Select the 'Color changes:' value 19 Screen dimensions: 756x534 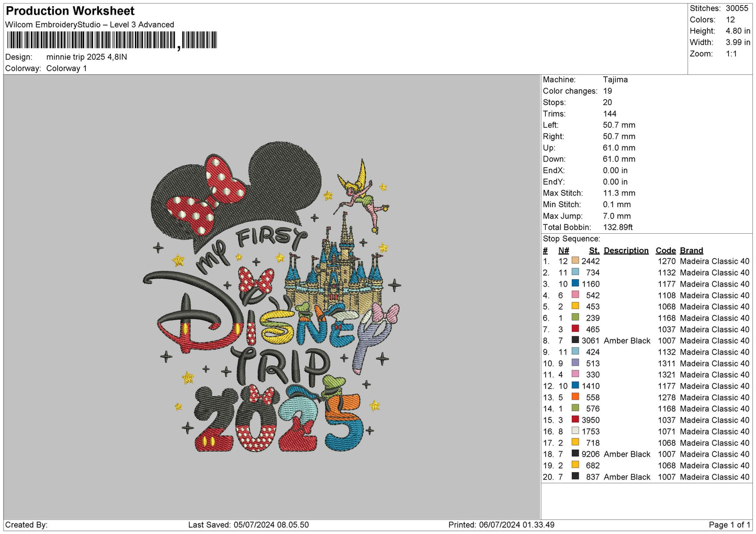pyautogui.click(x=607, y=91)
